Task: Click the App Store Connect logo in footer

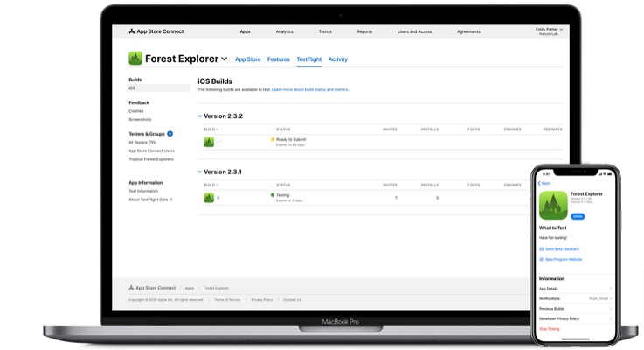Action: coord(152,288)
